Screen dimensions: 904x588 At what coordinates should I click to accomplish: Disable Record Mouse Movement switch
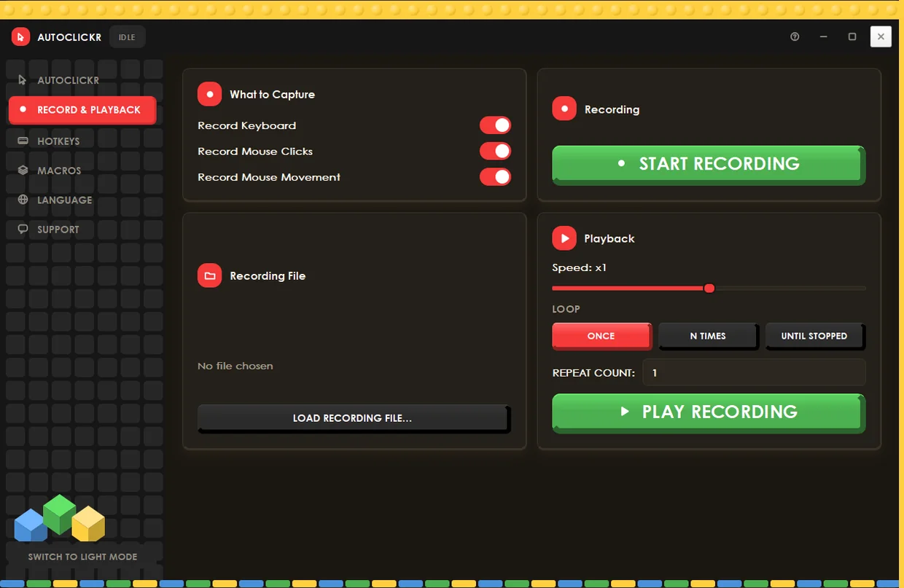[495, 176]
